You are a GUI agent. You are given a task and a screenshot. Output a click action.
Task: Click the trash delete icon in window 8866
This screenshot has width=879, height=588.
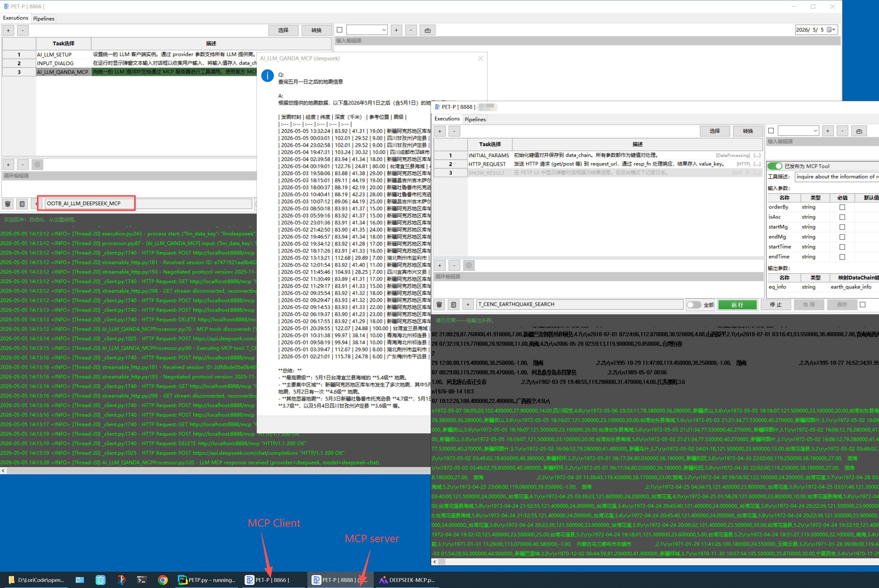pos(8,204)
